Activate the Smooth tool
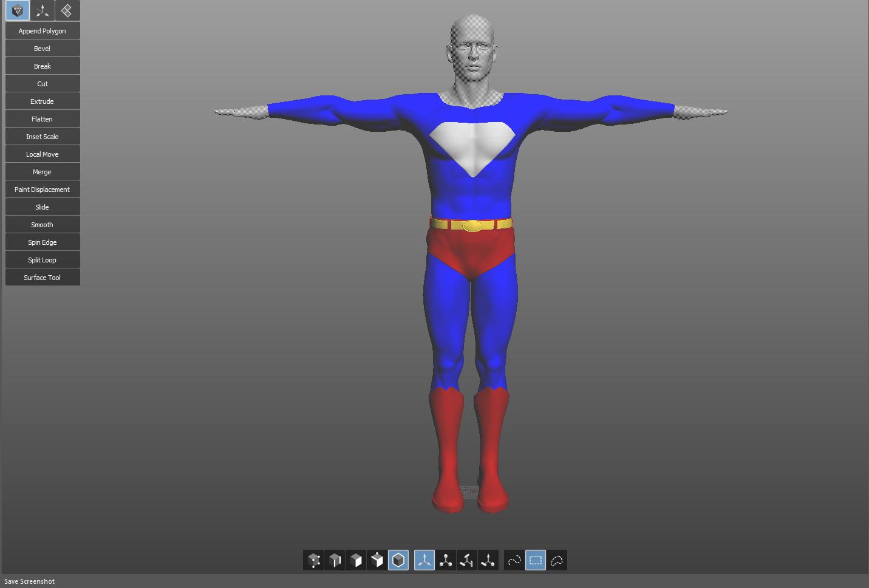Screen dimensions: 869x588 pyautogui.click(x=43, y=225)
